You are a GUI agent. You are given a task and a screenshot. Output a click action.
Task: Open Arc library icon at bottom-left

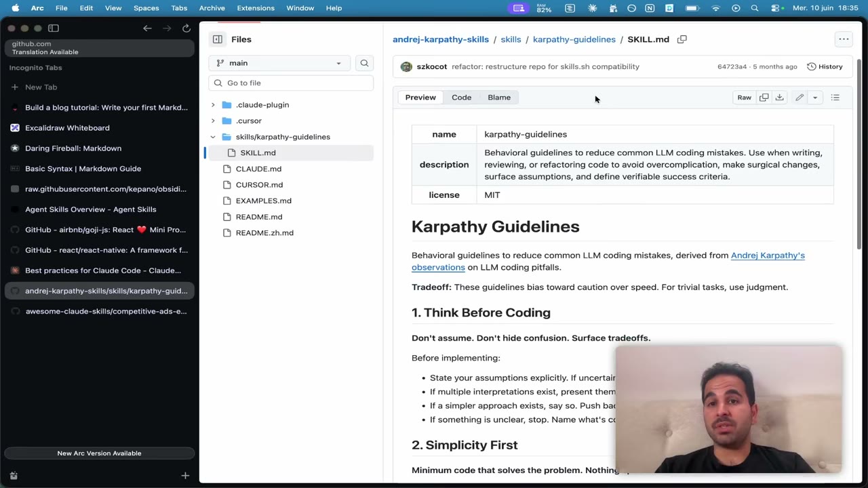(x=14, y=476)
